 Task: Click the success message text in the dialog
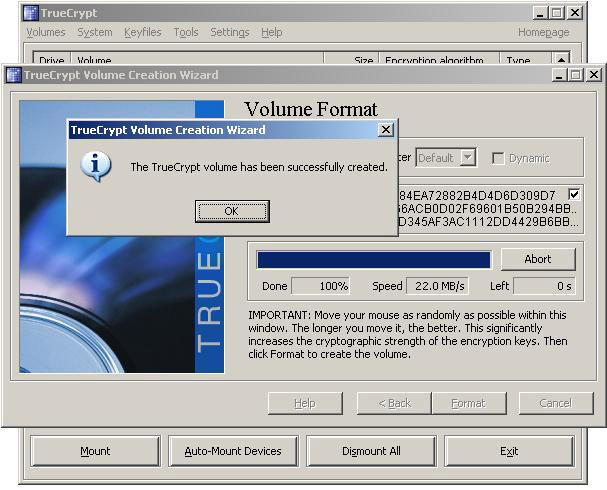click(x=259, y=167)
